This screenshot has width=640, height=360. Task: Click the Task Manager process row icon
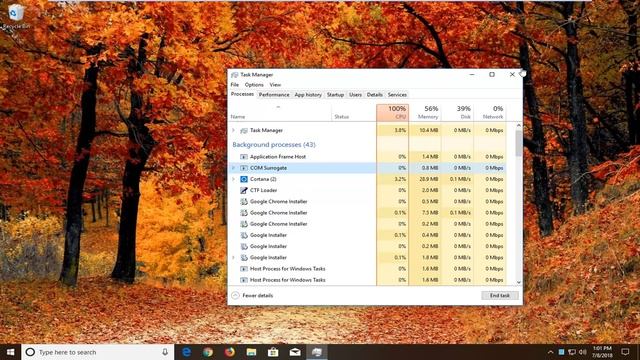(x=244, y=130)
